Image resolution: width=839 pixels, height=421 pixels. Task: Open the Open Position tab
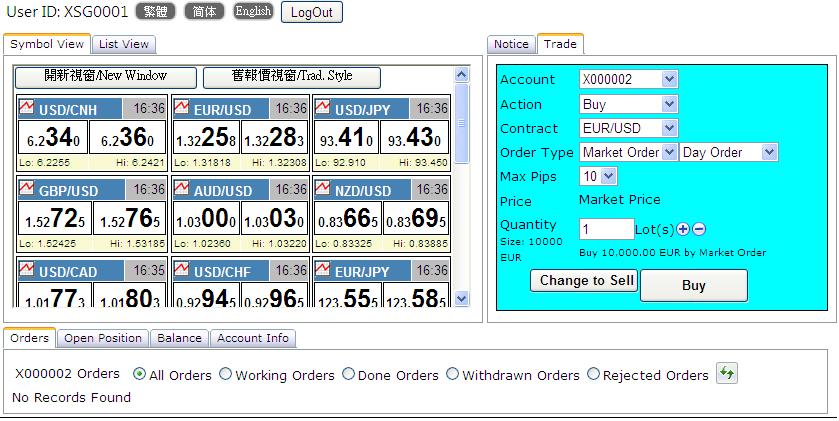pyautogui.click(x=103, y=338)
